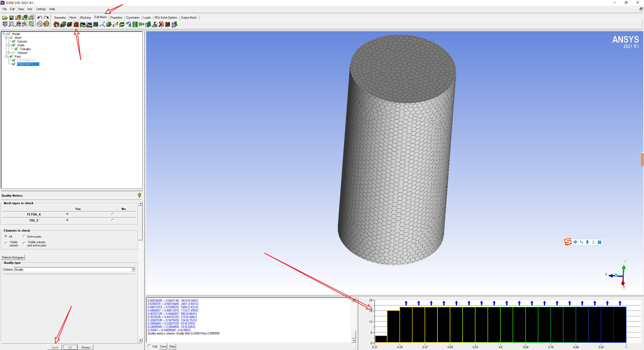Open the Quality Metrics help icon
Screen dimensions: 644x350
tap(139, 195)
